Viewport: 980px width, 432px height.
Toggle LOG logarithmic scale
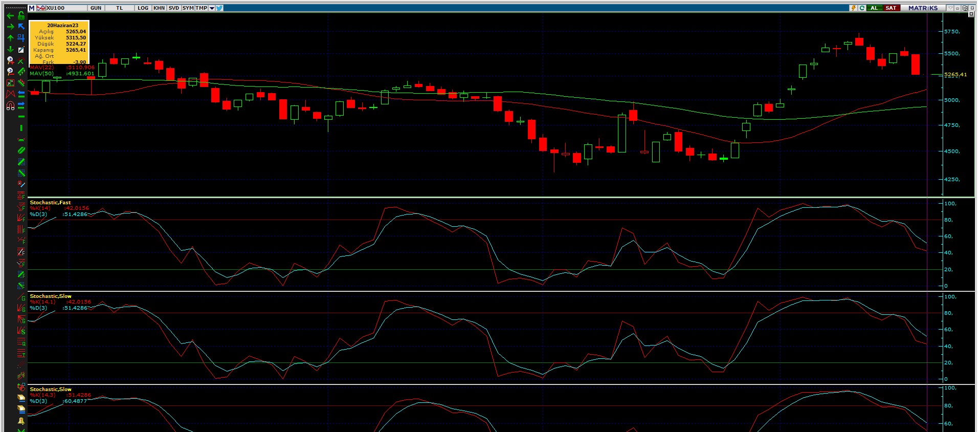pyautogui.click(x=143, y=8)
